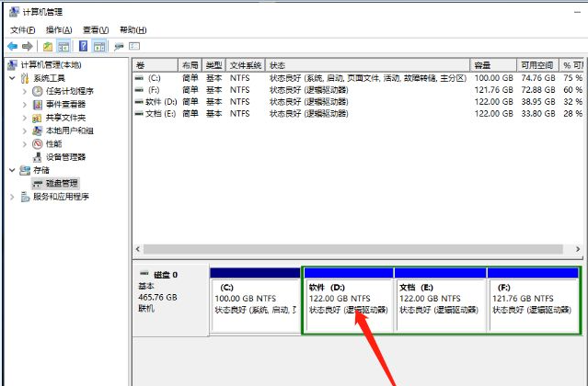The image size is (588, 386).
Task: Sort by the 卷 column header
Action: point(156,65)
